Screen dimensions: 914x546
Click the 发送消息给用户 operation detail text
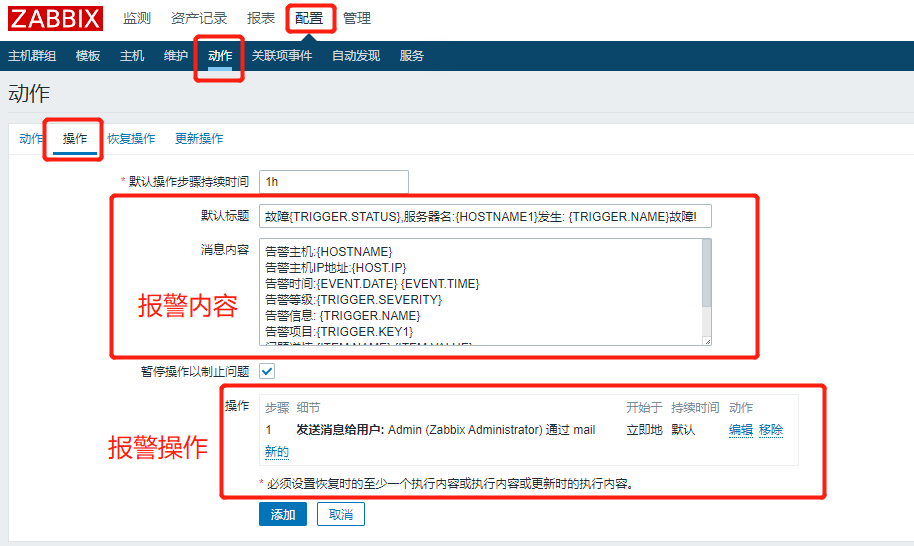click(x=445, y=430)
